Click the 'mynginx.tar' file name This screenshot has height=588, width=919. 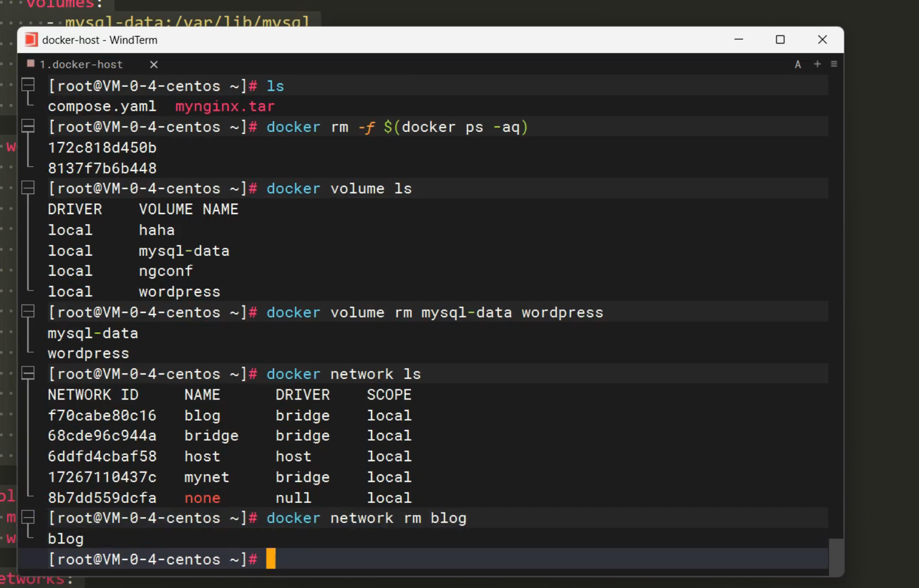tap(225, 106)
